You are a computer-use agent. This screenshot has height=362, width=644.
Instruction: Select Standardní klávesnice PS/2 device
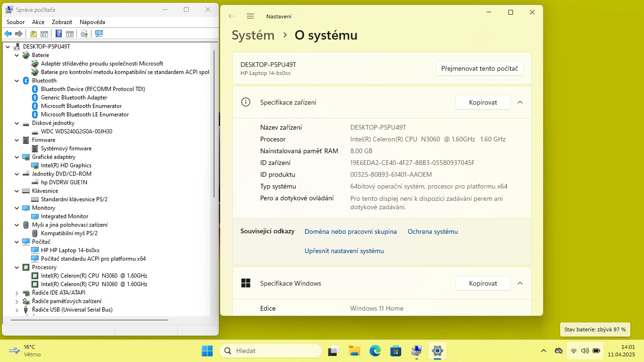(74, 199)
